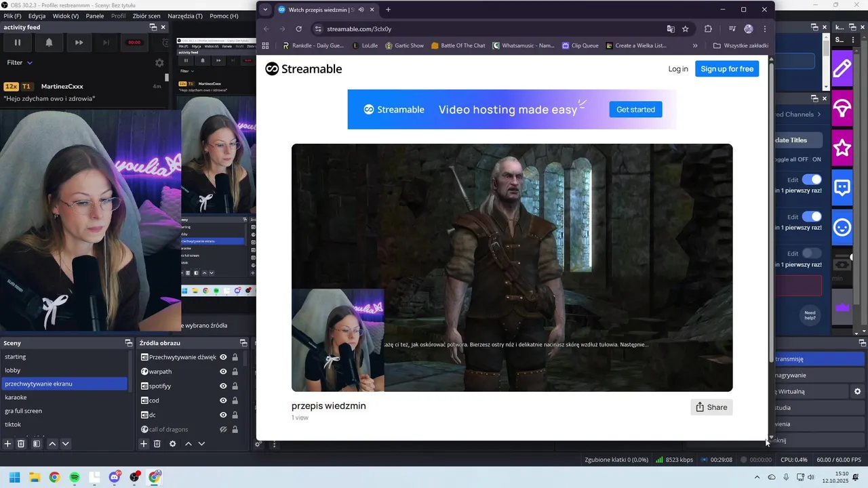Open a new Chrome tab
The width and height of the screenshot is (868, 488).
pos(388,9)
